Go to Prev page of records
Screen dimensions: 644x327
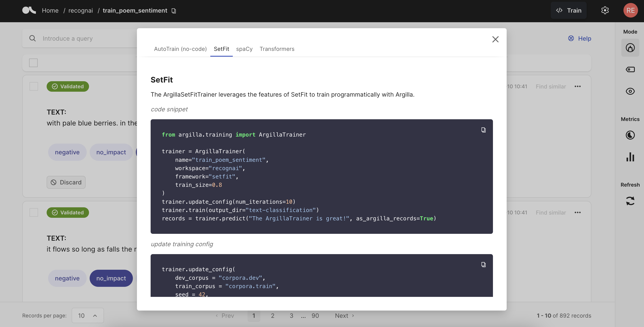pos(225,316)
